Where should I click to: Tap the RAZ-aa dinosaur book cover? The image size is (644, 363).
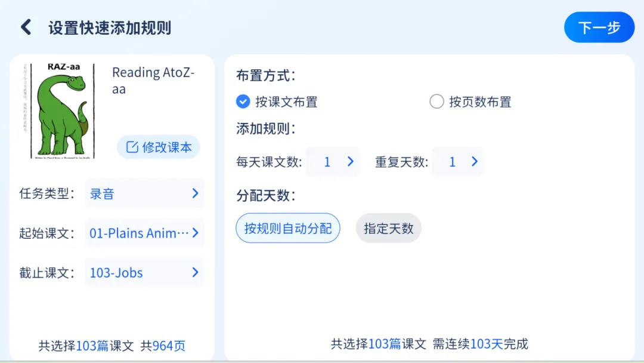point(63,110)
